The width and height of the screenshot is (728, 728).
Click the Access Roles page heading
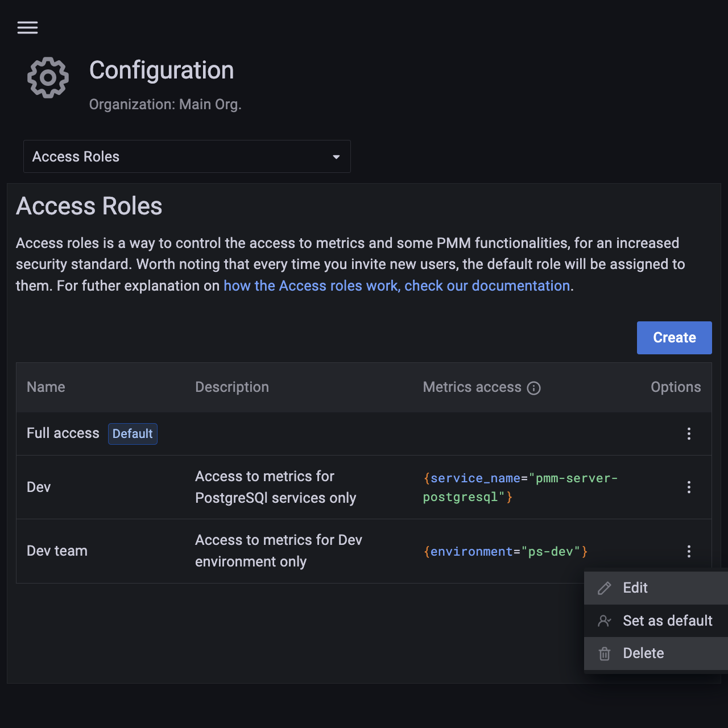point(89,206)
